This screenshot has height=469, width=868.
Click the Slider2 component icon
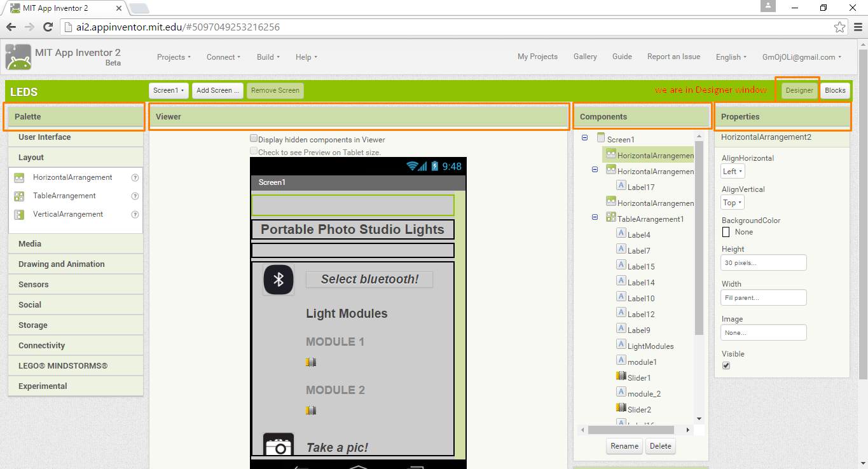click(x=621, y=408)
